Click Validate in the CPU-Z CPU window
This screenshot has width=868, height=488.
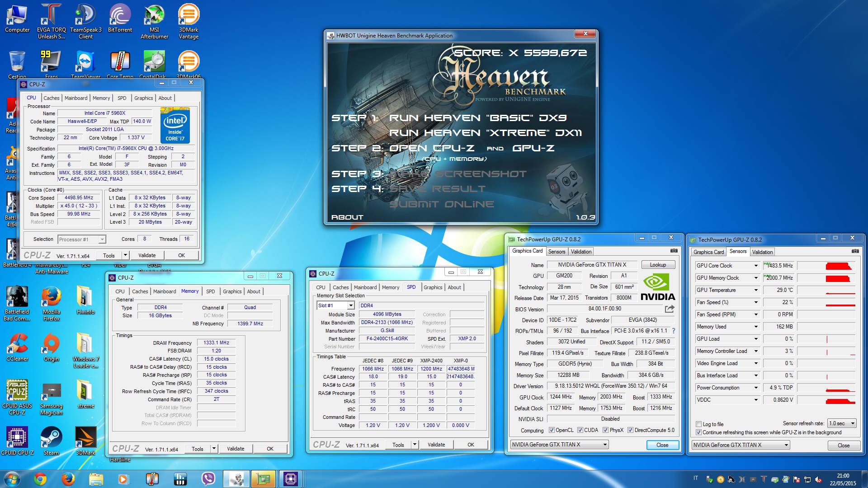(x=147, y=255)
